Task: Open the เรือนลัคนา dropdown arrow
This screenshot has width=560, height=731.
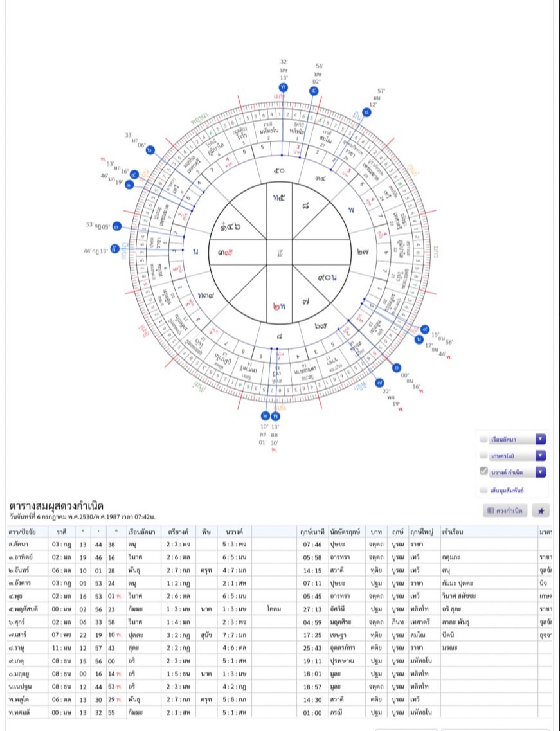Action: [x=541, y=439]
